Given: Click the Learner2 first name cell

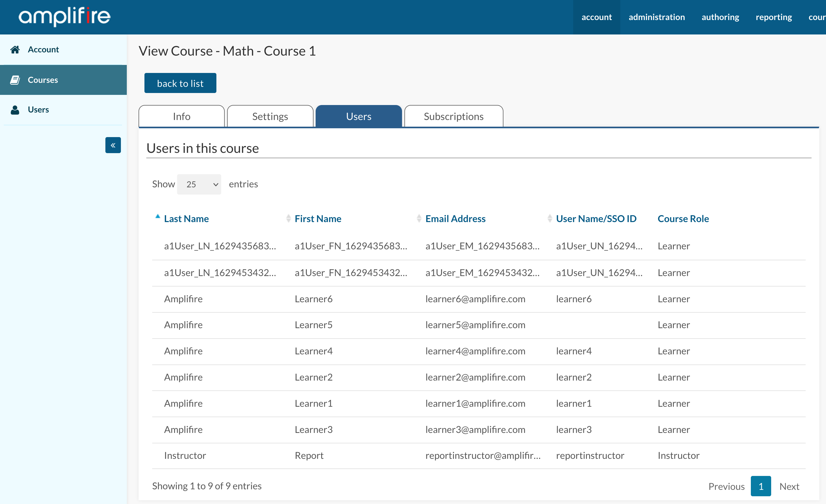Looking at the screenshot, I should coord(313,377).
